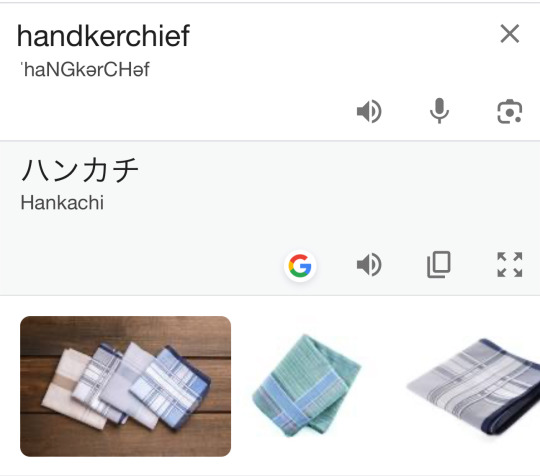Click the empty space beside "handkerchief" in the source box

344,36
